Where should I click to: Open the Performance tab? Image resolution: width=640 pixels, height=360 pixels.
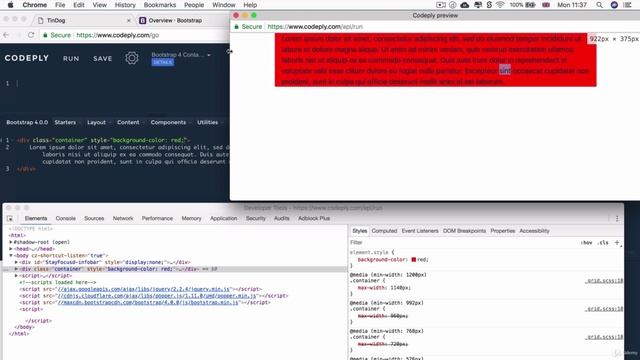[x=157, y=219]
